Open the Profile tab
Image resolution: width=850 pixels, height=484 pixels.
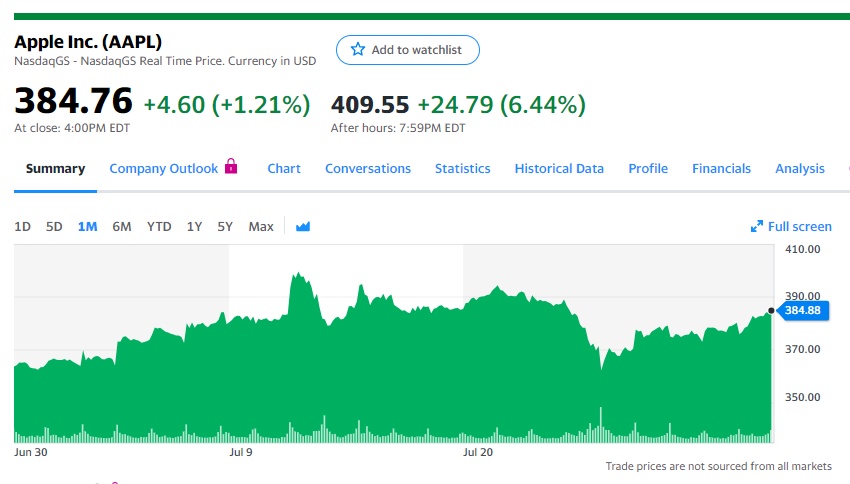click(648, 169)
